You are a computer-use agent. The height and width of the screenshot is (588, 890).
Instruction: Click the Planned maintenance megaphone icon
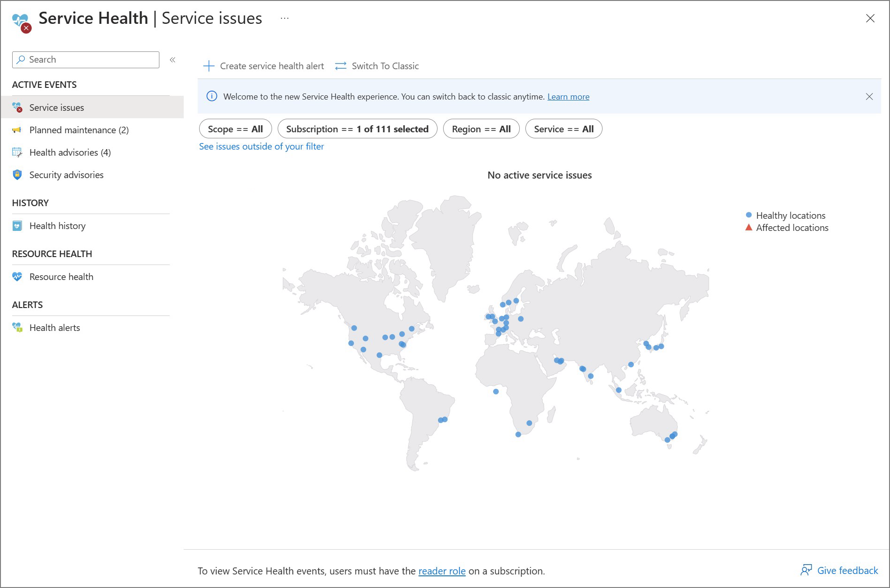coord(17,130)
